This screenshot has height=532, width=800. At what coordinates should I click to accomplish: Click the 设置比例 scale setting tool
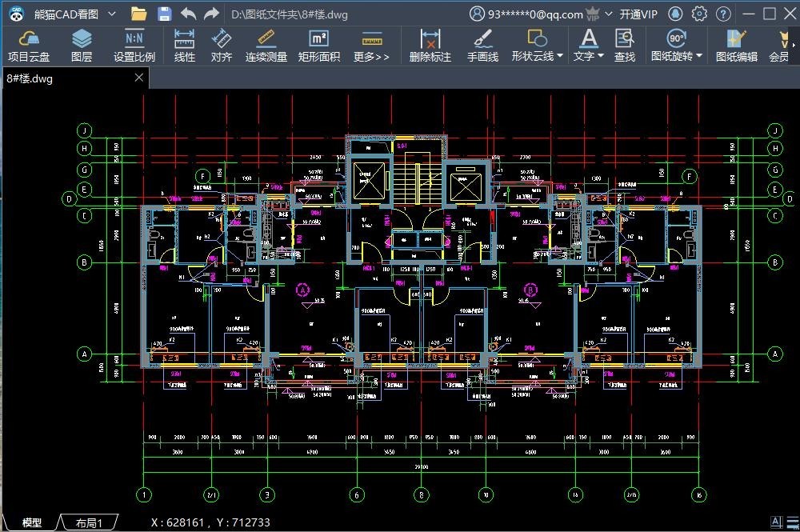point(134,46)
